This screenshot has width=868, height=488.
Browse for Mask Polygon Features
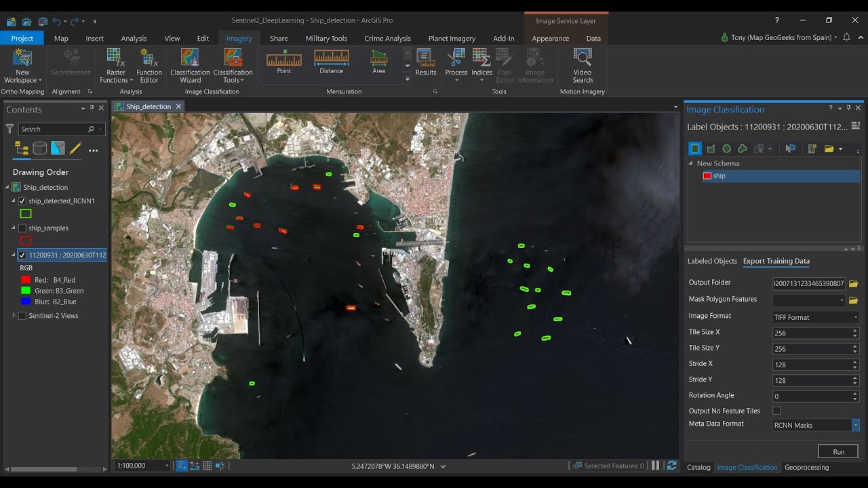coord(854,300)
